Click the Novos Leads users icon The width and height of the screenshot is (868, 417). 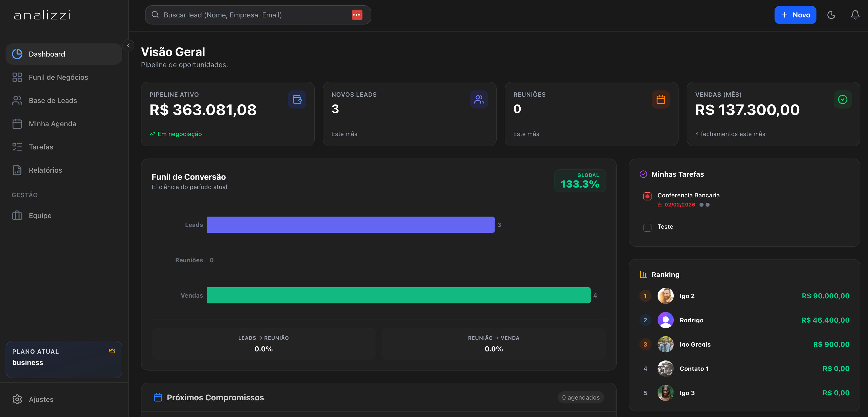[479, 99]
